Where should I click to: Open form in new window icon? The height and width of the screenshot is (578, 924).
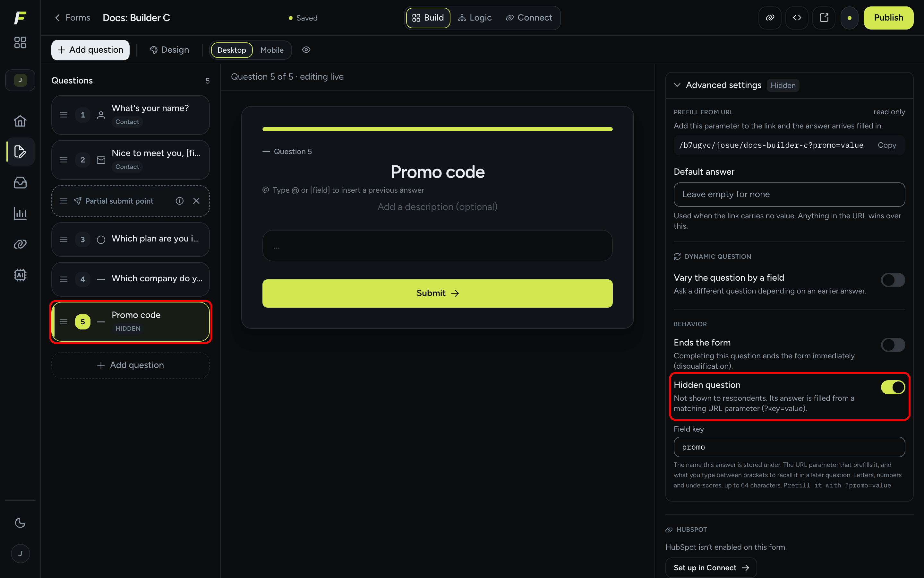pos(824,18)
